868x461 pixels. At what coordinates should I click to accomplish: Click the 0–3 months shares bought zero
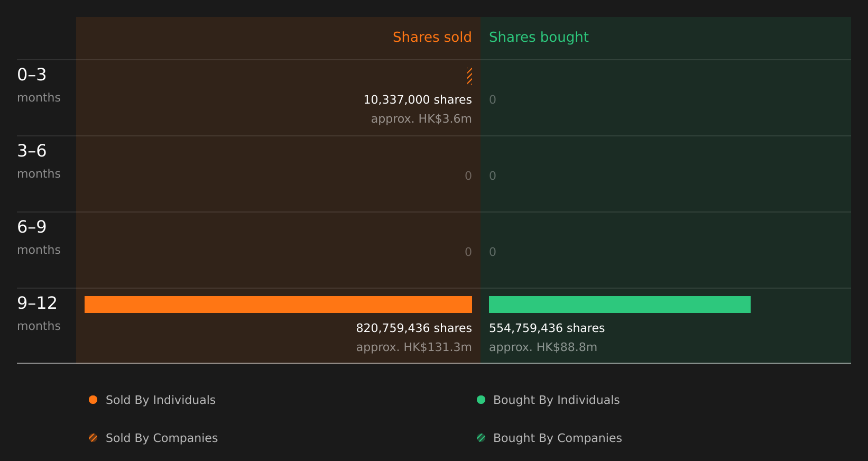493,100
